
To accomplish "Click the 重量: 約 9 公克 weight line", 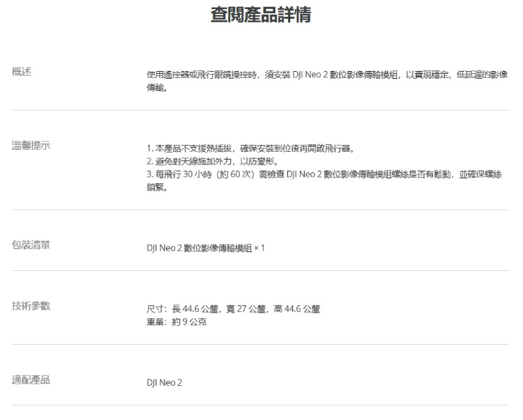I will (176, 320).
